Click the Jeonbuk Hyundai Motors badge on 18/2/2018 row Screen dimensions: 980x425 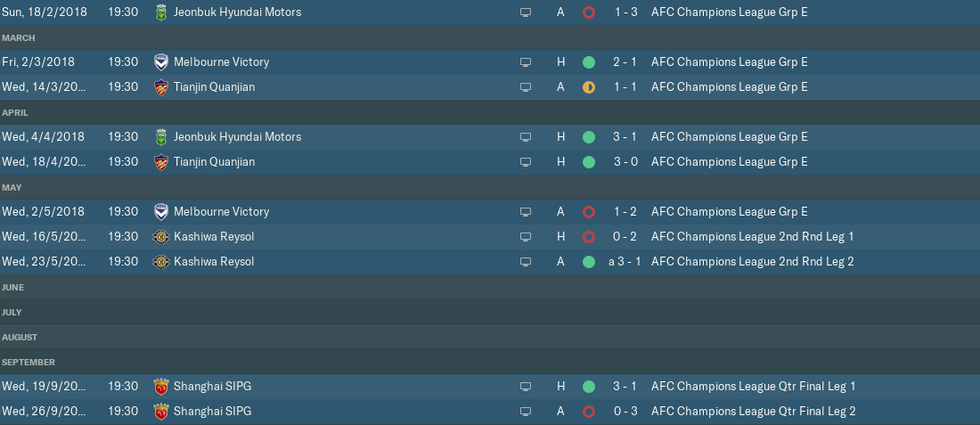point(161,12)
